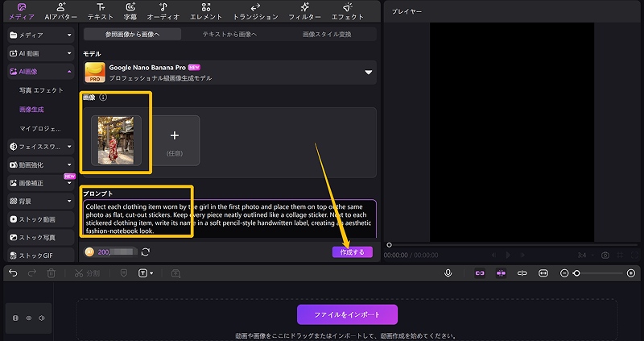The width and height of the screenshot is (644, 341).
Task: Expand the フェイススワップ sidebar category
Action: pyautogui.click(x=69, y=147)
